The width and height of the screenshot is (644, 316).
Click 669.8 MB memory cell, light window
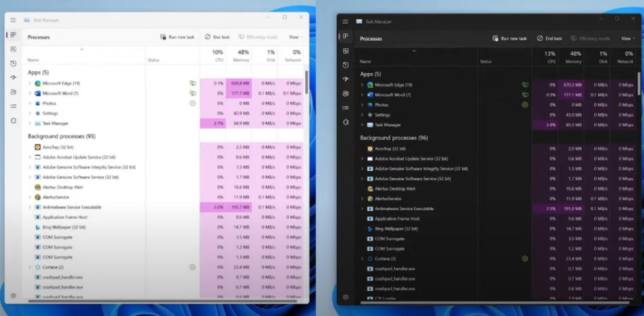click(239, 83)
